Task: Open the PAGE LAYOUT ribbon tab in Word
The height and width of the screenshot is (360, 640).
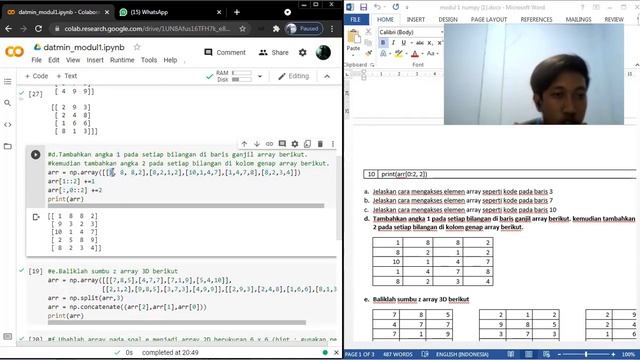Action: [x=489, y=20]
